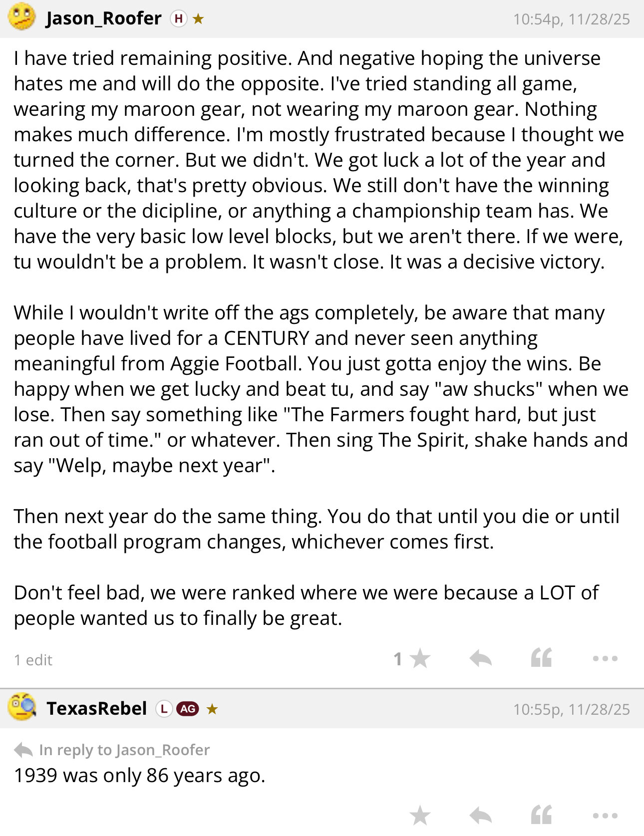Reply to Jason_Roofer's post using arrow icon
644x836 pixels.
480,659
